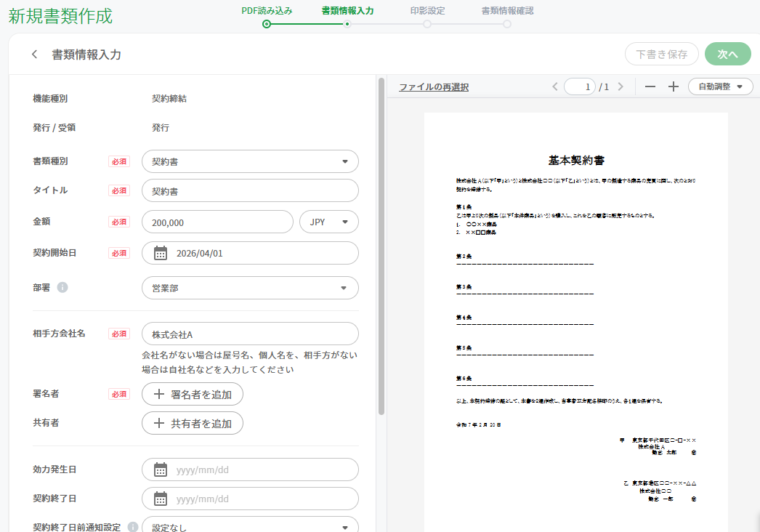Open the 自動調整 zoom dropdown
The width and height of the screenshot is (760, 532).
(x=720, y=86)
